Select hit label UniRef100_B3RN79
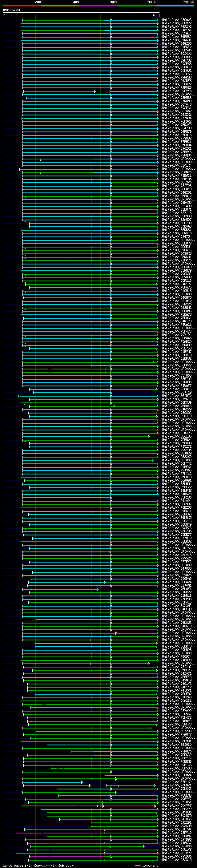 tap(177, 270)
